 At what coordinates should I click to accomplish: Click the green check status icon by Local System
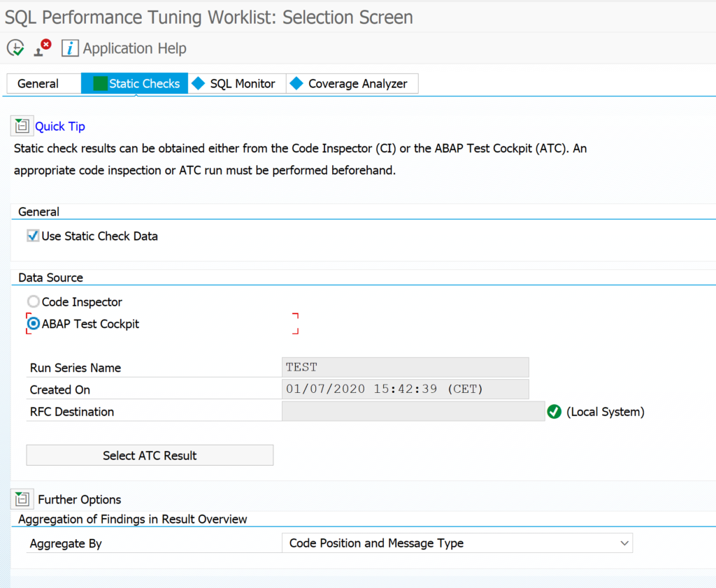point(554,412)
